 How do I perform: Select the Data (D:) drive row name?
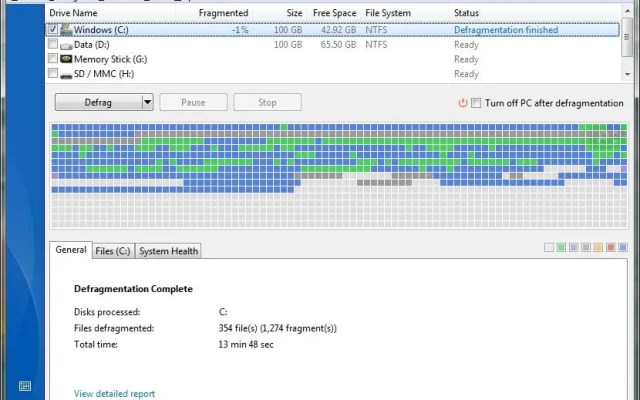[91, 44]
